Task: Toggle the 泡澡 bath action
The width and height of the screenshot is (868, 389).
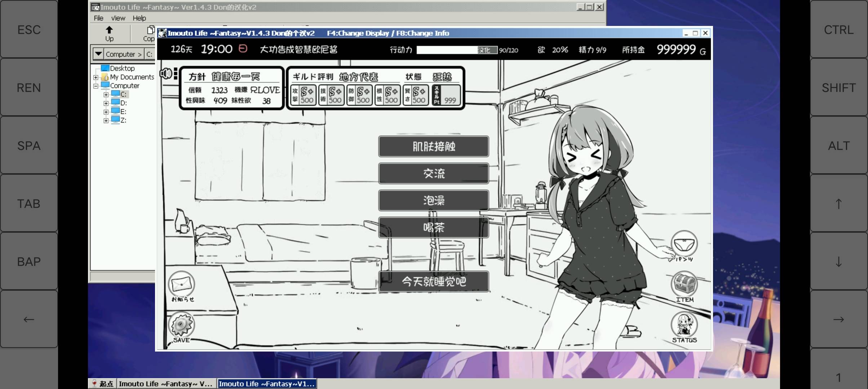Action: 433,200
